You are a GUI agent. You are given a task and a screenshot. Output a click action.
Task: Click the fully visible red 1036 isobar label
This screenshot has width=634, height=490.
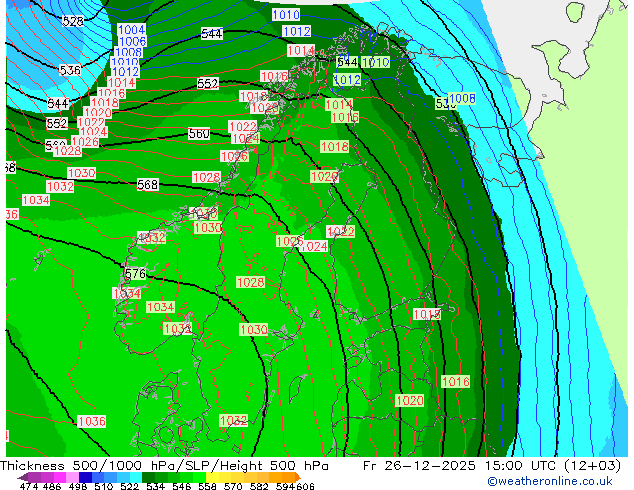click(92, 421)
